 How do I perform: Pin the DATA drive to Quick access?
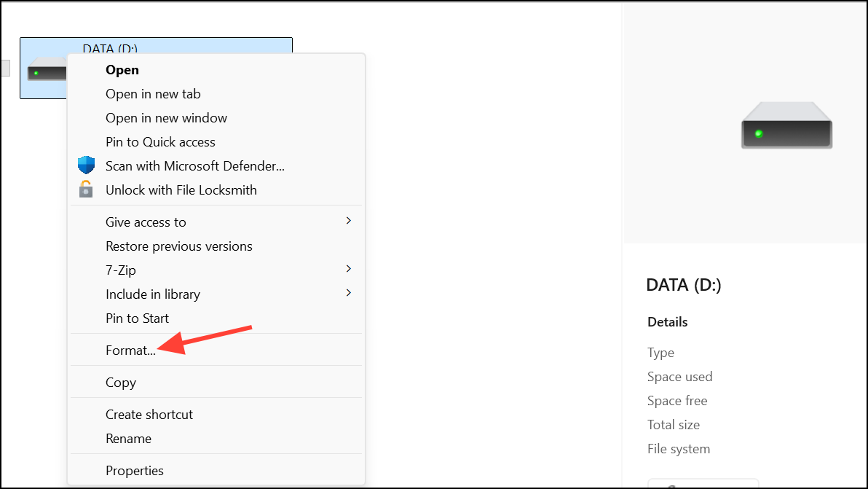click(160, 141)
